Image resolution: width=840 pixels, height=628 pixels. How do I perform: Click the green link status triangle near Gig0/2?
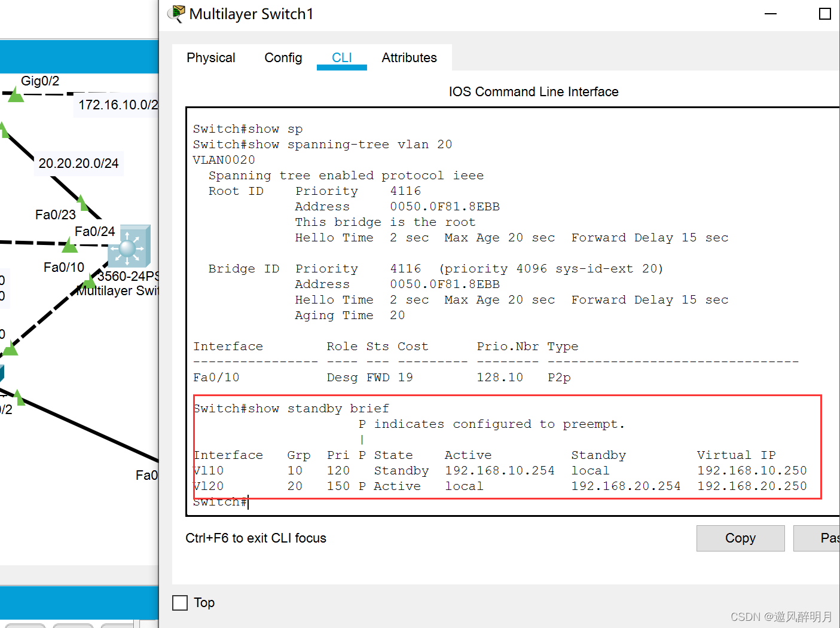tap(16, 95)
